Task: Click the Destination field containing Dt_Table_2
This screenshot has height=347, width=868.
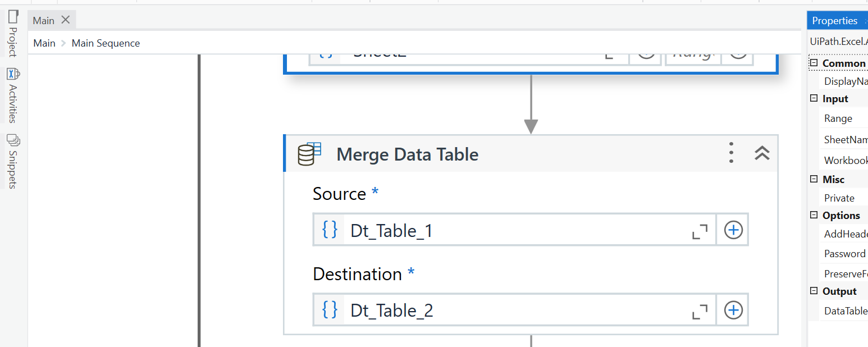Action: coord(517,311)
